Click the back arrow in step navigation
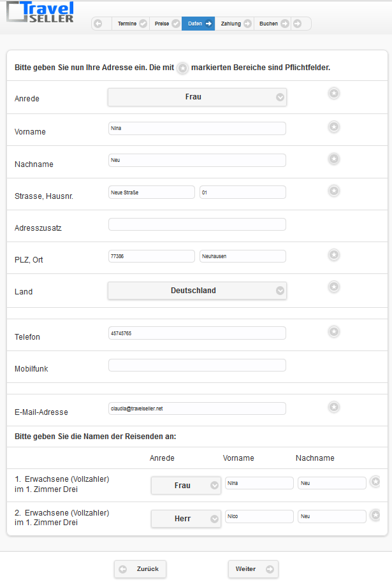Image resolution: width=392 pixels, height=585 pixels. 98,24
